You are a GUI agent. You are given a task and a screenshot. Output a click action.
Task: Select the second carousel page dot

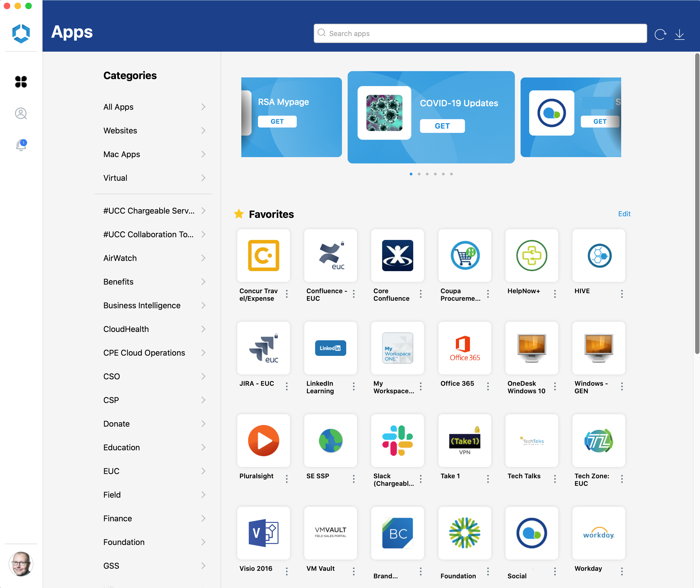pyautogui.click(x=419, y=174)
